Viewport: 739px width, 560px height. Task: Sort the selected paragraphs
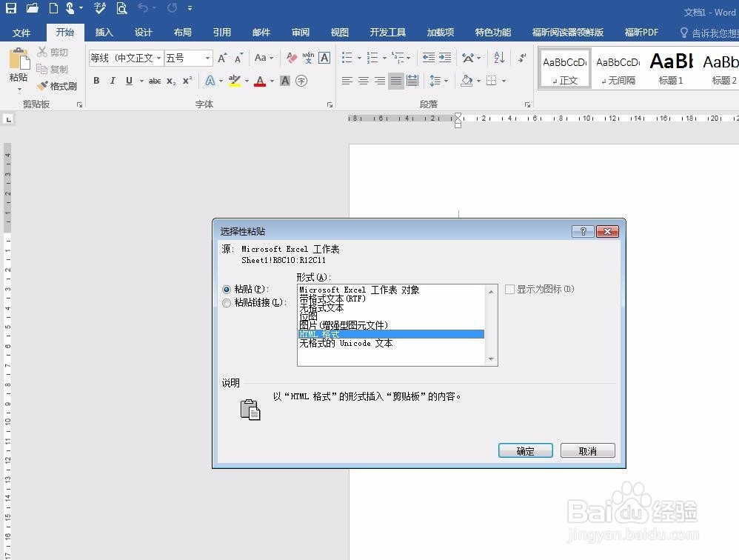pyautogui.click(x=499, y=58)
